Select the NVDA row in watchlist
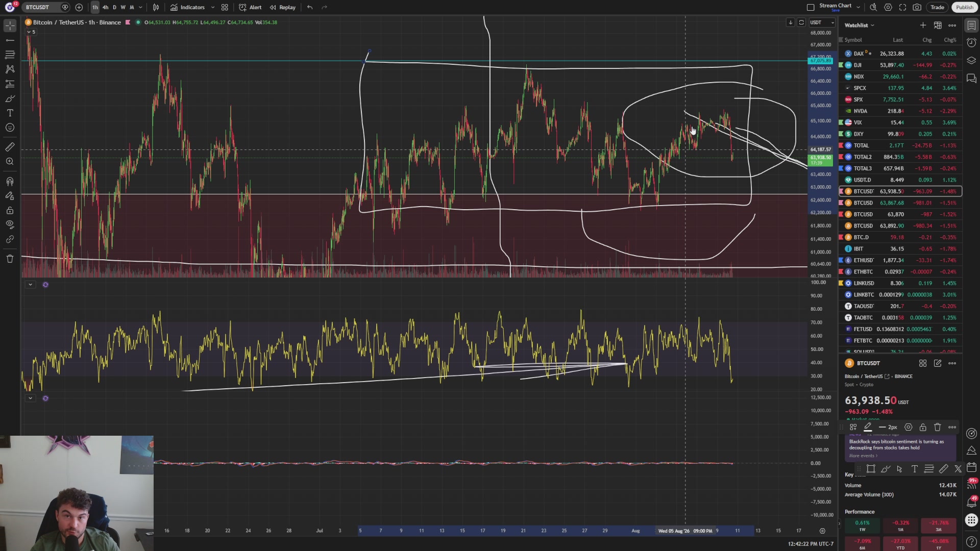Viewport: 980px width, 551px height. (900, 111)
